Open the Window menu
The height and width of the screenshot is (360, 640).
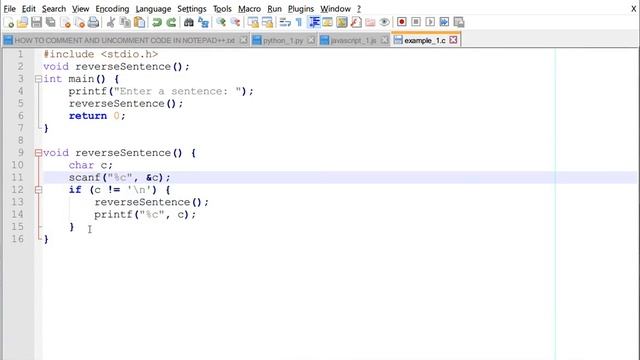tap(335, 9)
